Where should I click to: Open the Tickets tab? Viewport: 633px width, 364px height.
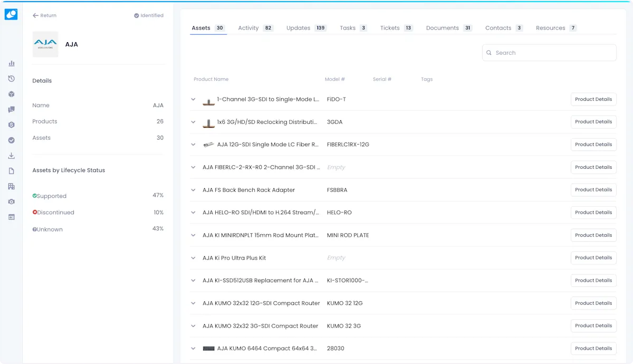coord(397,28)
